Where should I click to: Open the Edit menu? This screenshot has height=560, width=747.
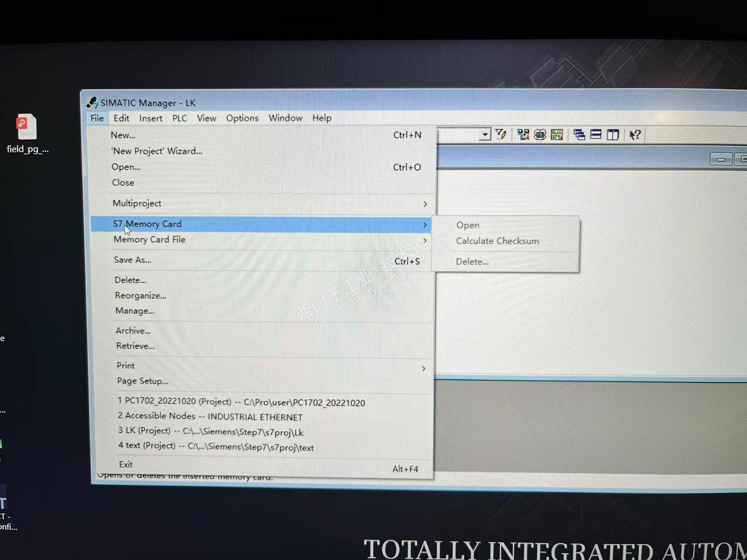pyautogui.click(x=121, y=118)
